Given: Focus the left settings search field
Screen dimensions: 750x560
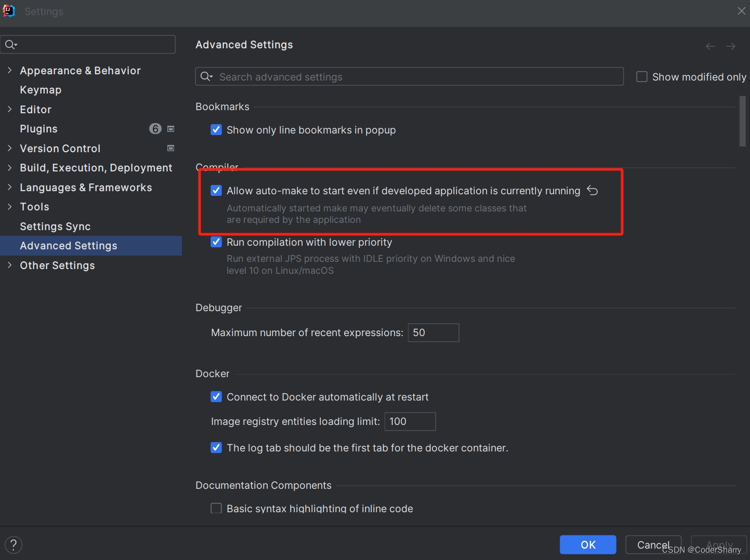Looking at the screenshot, I should click(88, 45).
